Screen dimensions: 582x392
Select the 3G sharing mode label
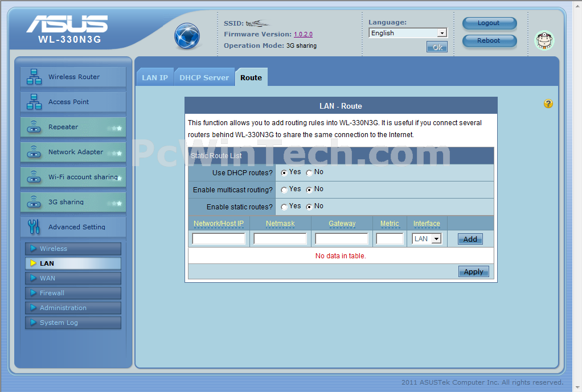(x=66, y=202)
